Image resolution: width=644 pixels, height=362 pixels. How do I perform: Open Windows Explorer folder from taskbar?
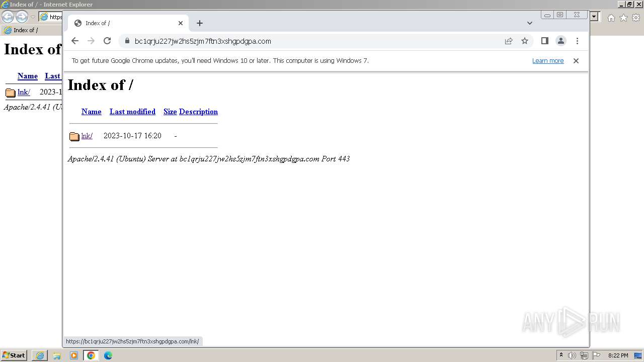[57, 355]
